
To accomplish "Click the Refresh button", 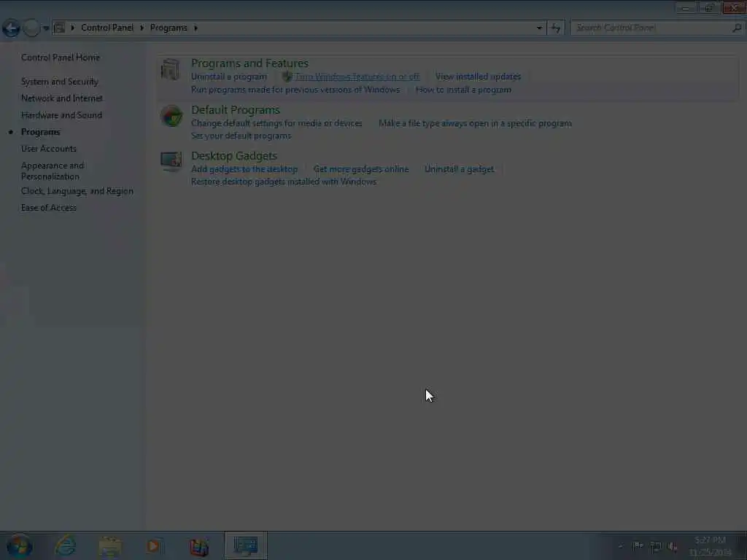I will pos(555,28).
